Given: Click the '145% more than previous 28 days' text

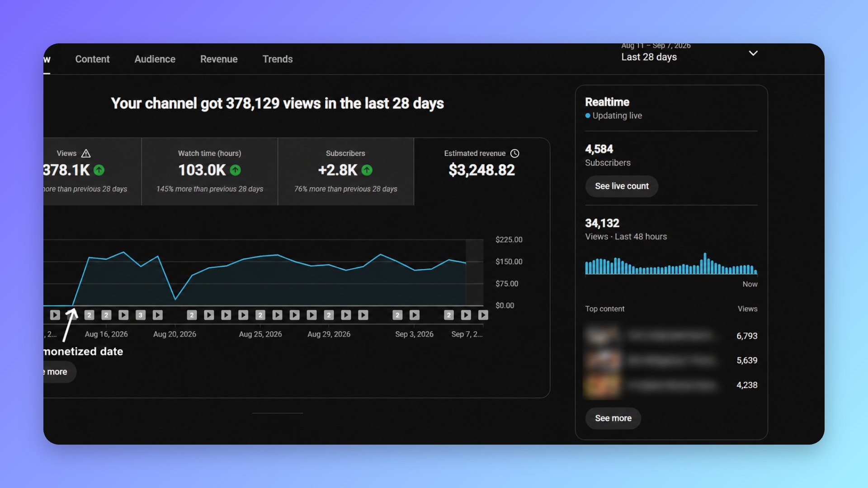Looking at the screenshot, I should point(210,189).
